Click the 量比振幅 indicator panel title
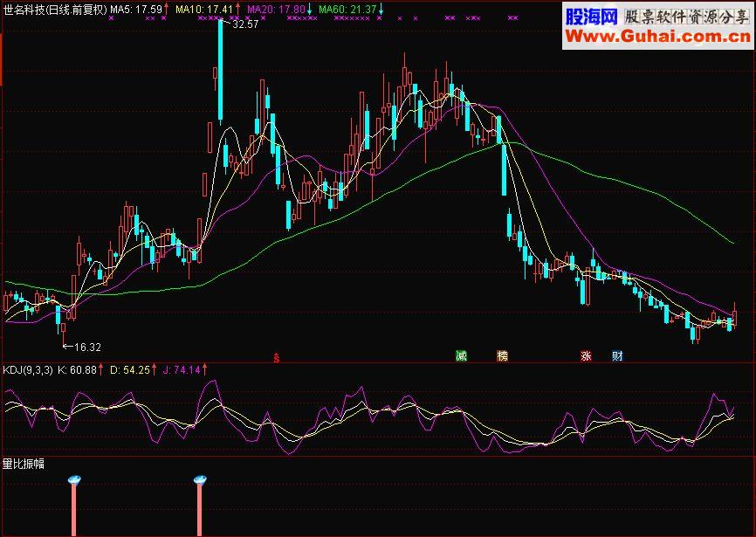Image resolution: width=756 pixels, height=537 pixels. (x=24, y=464)
